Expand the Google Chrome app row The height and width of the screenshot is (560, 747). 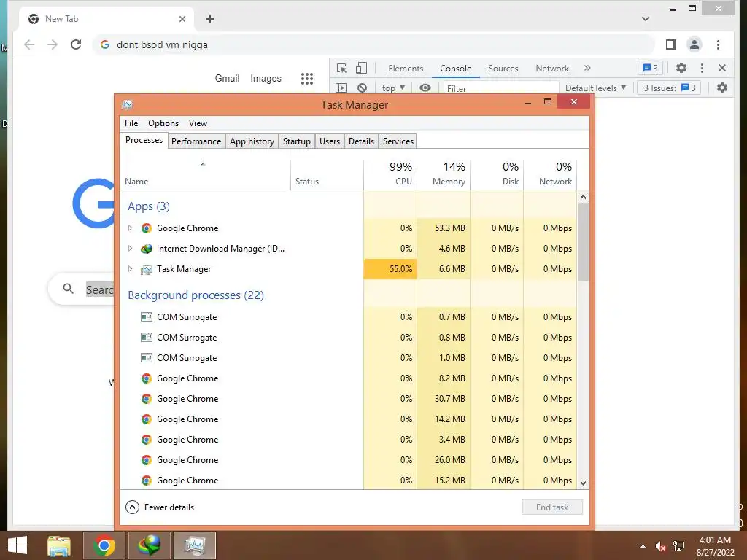(x=130, y=228)
